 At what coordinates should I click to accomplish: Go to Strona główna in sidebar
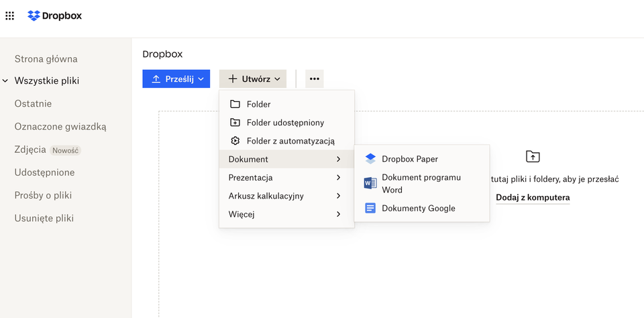pos(46,59)
